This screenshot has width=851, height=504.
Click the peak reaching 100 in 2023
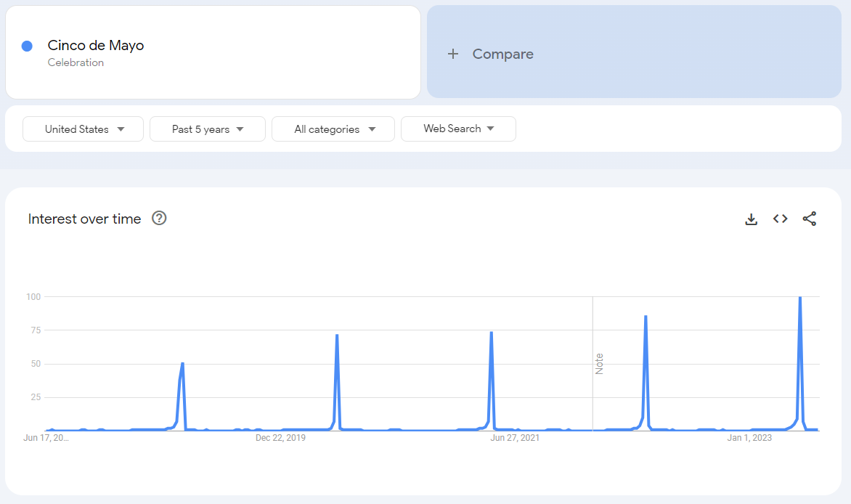(800, 298)
